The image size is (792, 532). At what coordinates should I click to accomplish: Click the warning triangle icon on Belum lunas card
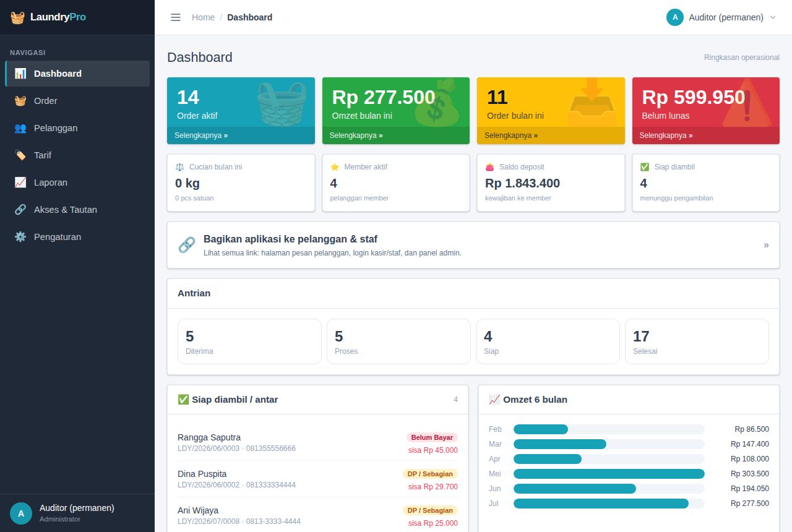747,102
